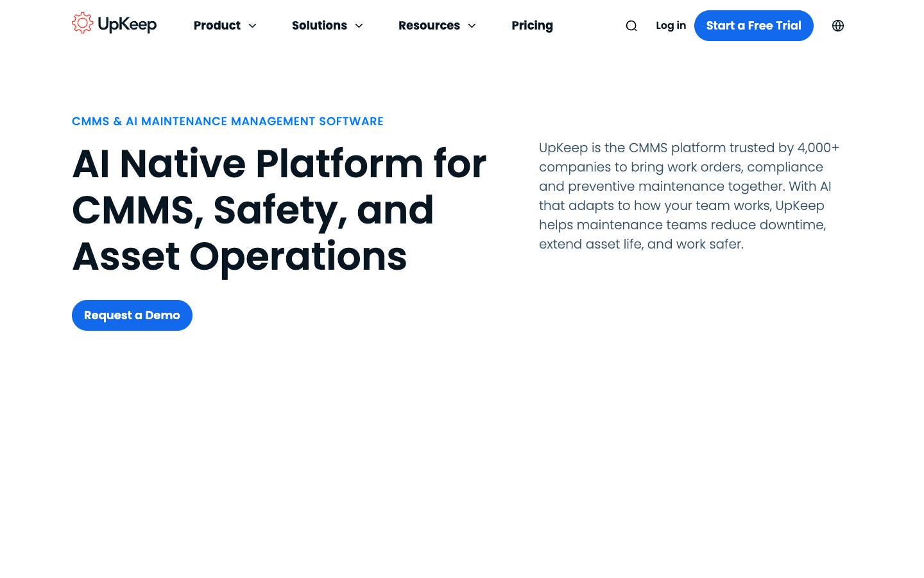Image resolution: width=924 pixels, height=578 pixels.
Task: Open the Solutions navigation item
Action: (x=320, y=26)
